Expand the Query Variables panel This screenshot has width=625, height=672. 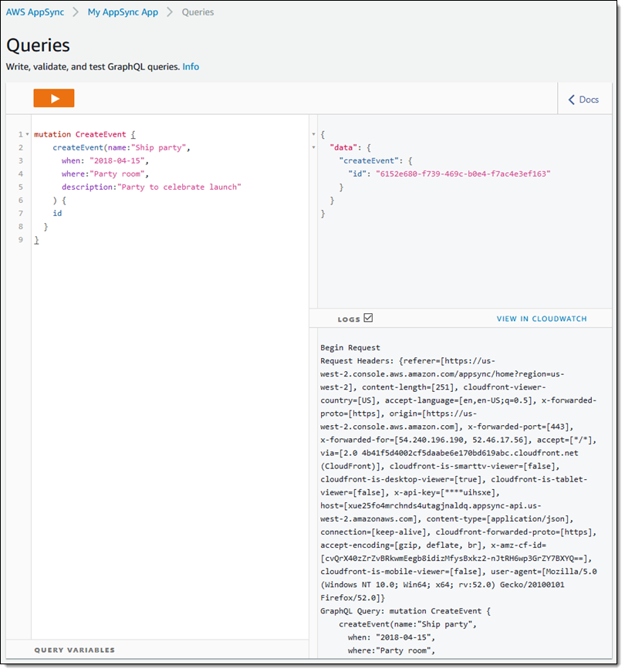point(75,650)
